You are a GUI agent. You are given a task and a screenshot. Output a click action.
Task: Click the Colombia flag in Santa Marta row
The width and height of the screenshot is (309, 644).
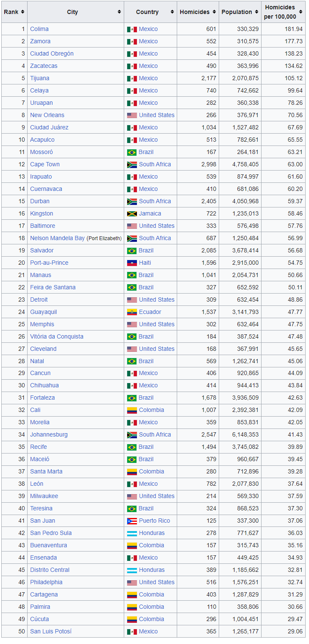[x=132, y=472]
